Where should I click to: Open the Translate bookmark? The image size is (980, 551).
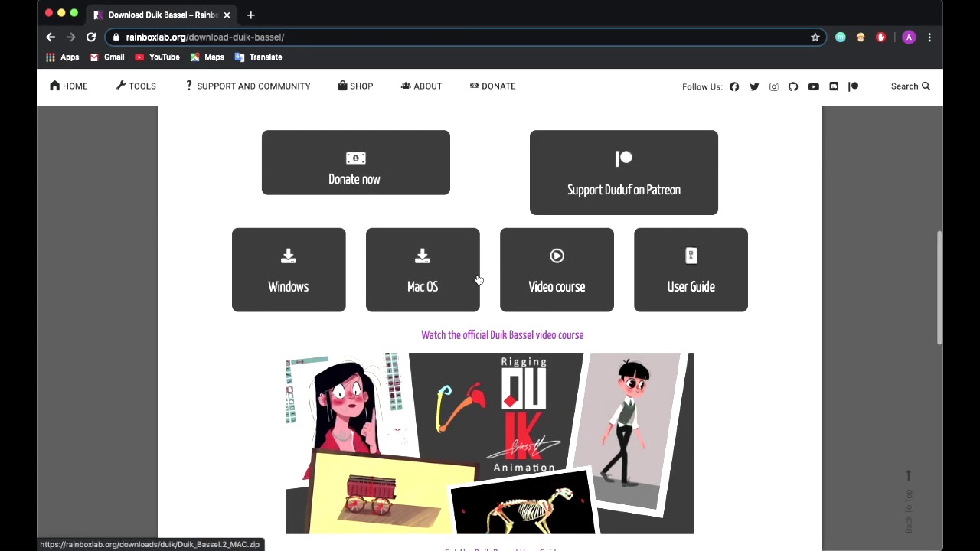[x=258, y=57]
